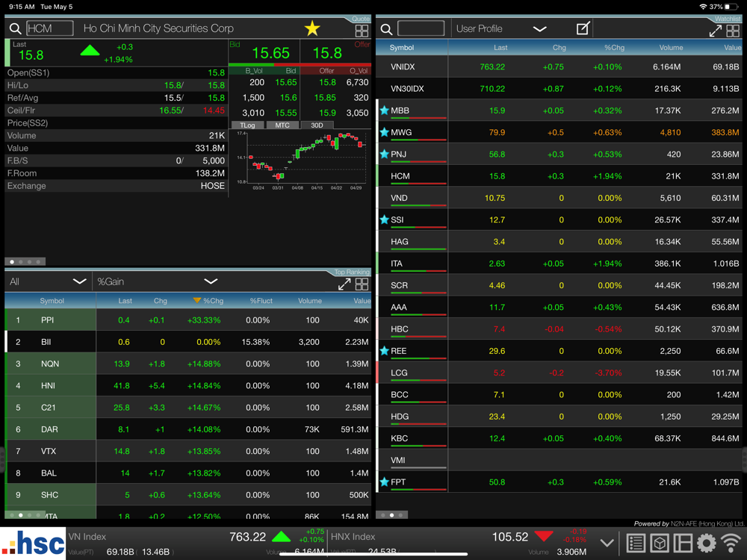Toggle the star on the REE watchlist row

coord(385,351)
